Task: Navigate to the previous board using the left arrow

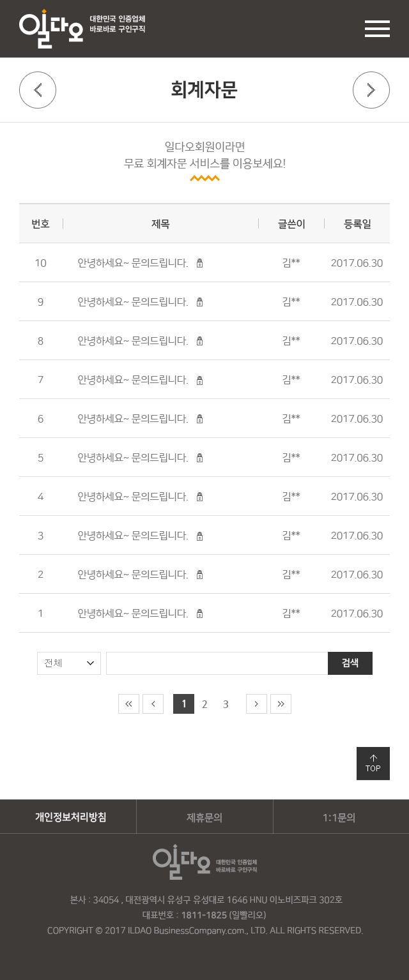Action: point(38,89)
